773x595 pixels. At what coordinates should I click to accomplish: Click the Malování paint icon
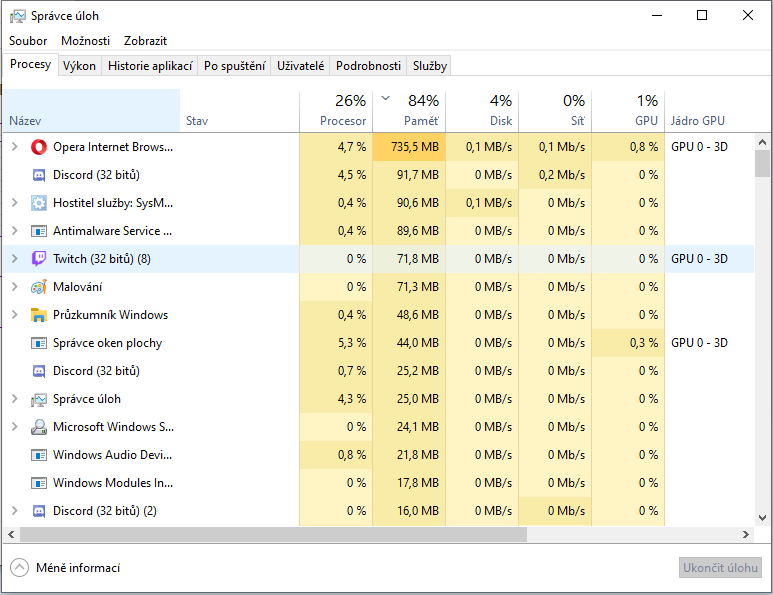[x=39, y=287]
